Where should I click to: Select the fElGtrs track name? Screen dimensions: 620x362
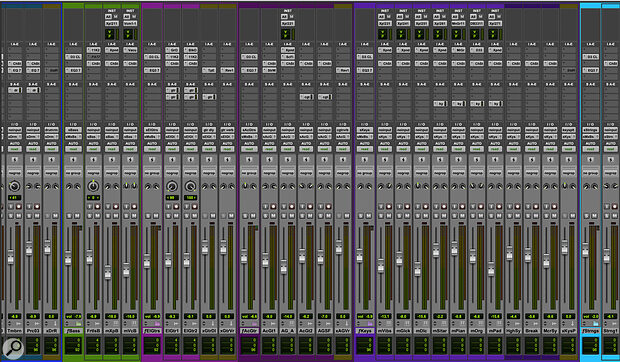tap(152, 330)
